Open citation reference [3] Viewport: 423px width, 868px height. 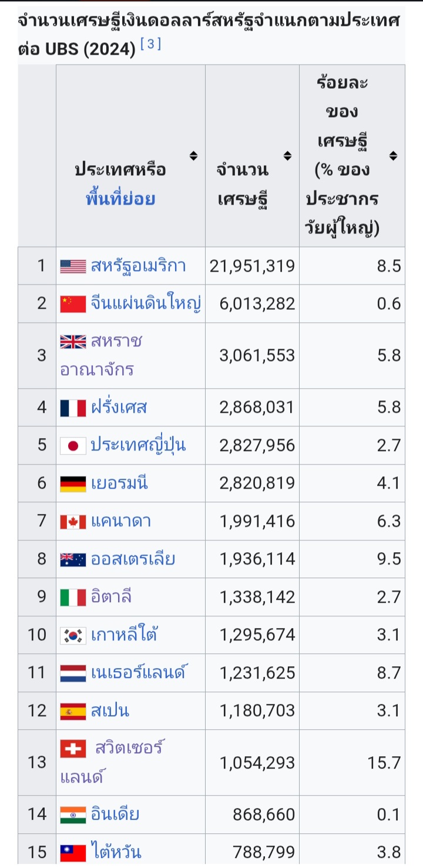[x=151, y=45]
